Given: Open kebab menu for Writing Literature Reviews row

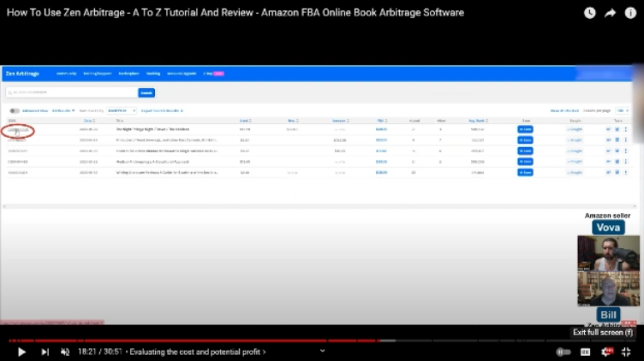Looking at the screenshot, I should pos(626,172).
